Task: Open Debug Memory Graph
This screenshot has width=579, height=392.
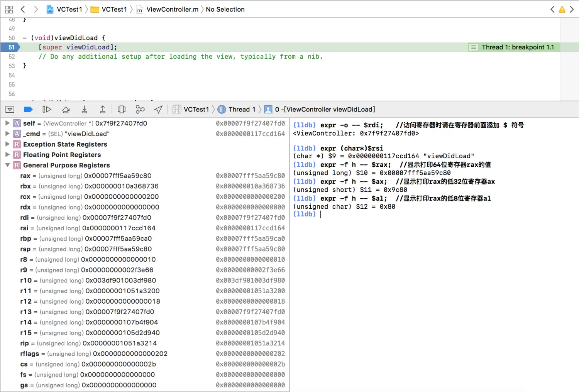Action: coord(140,110)
